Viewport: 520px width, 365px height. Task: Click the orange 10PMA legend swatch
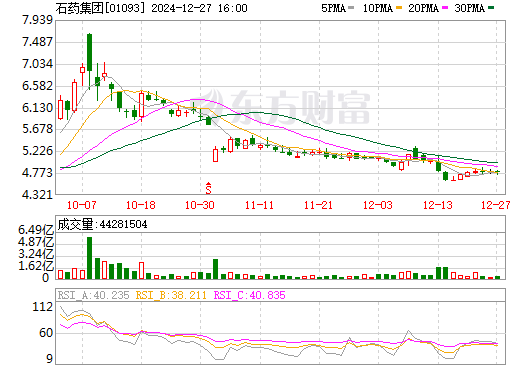click(399, 8)
